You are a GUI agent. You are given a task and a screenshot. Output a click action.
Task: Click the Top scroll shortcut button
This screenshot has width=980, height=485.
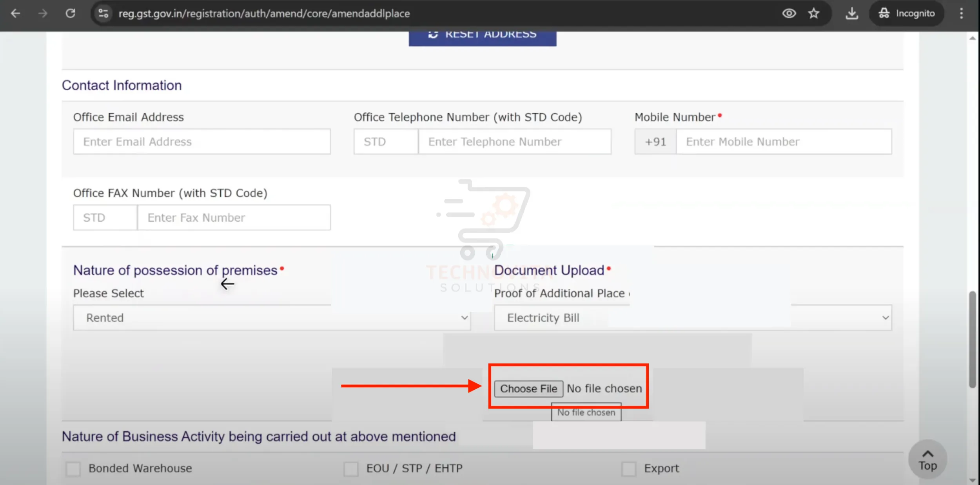pos(928,459)
